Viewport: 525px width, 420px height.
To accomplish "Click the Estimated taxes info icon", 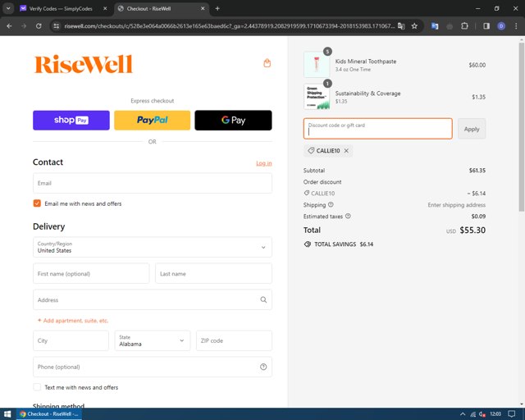I will [x=348, y=216].
